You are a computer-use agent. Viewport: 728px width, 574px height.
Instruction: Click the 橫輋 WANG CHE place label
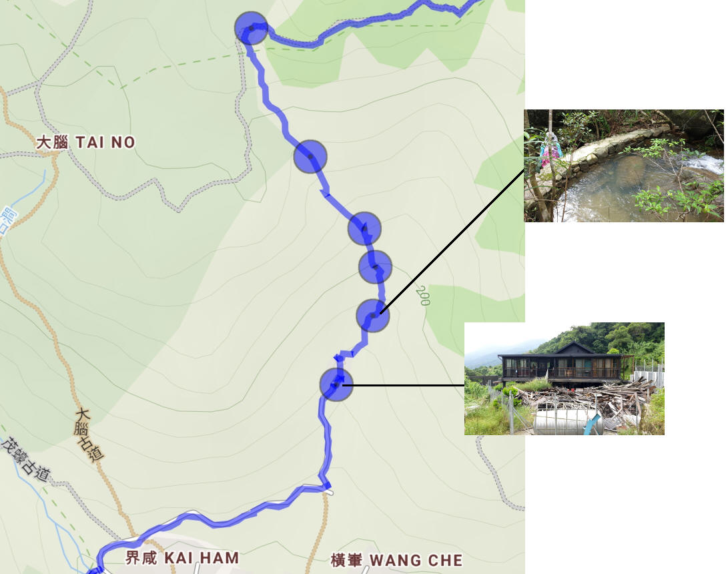(x=396, y=560)
